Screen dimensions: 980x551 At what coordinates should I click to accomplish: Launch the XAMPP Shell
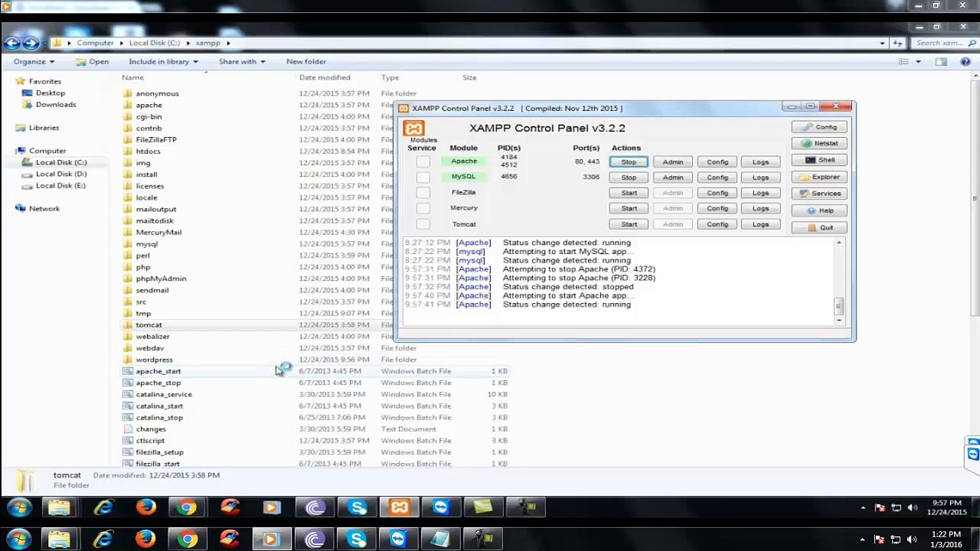(819, 160)
